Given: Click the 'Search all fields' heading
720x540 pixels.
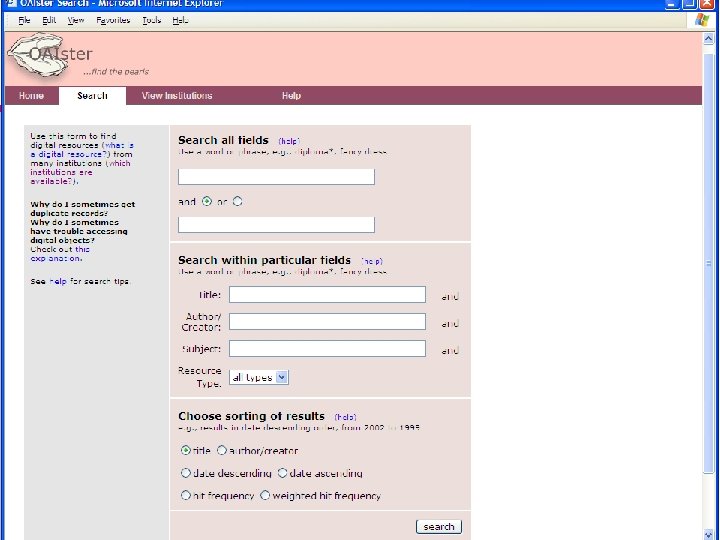Looking at the screenshot, I should pyautogui.click(x=223, y=140).
